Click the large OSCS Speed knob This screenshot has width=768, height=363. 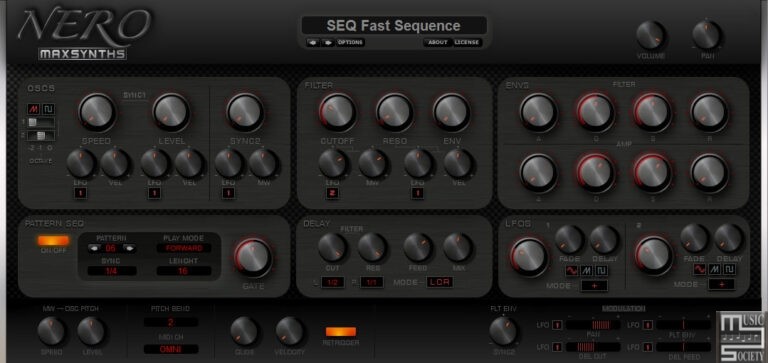pyautogui.click(x=97, y=112)
